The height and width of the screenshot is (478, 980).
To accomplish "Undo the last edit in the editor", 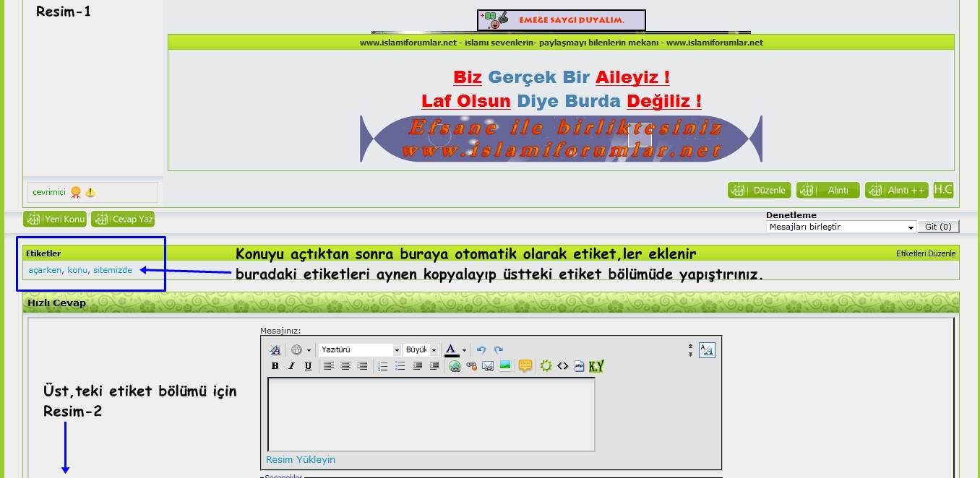I will (482, 350).
